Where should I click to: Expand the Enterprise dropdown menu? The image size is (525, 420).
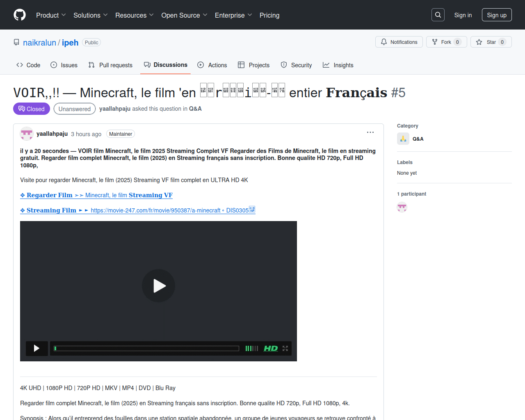(x=233, y=15)
